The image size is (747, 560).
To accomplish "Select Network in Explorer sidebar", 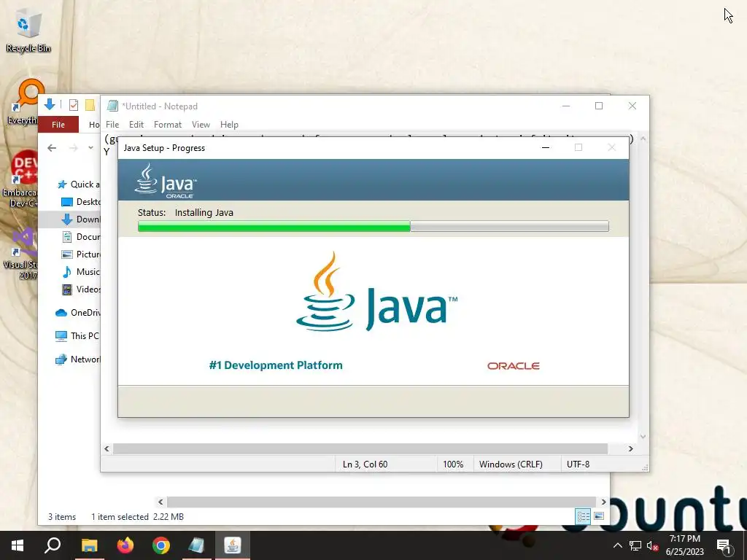I will [77, 359].
